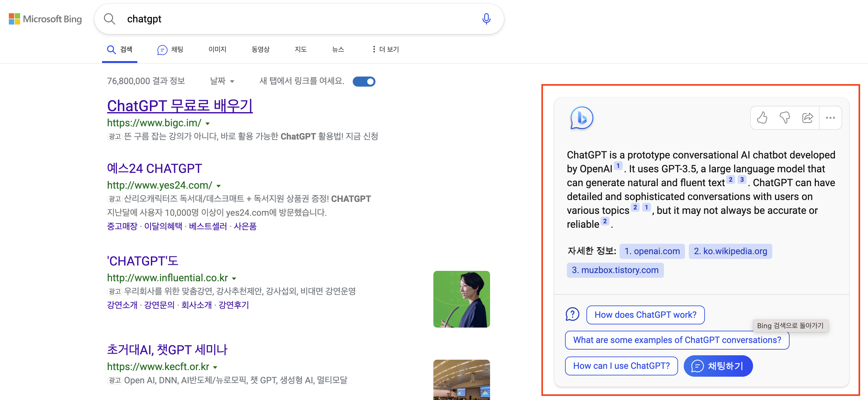
Task: Click the https://www.bigc.im/ URL text
Action: 154,123
